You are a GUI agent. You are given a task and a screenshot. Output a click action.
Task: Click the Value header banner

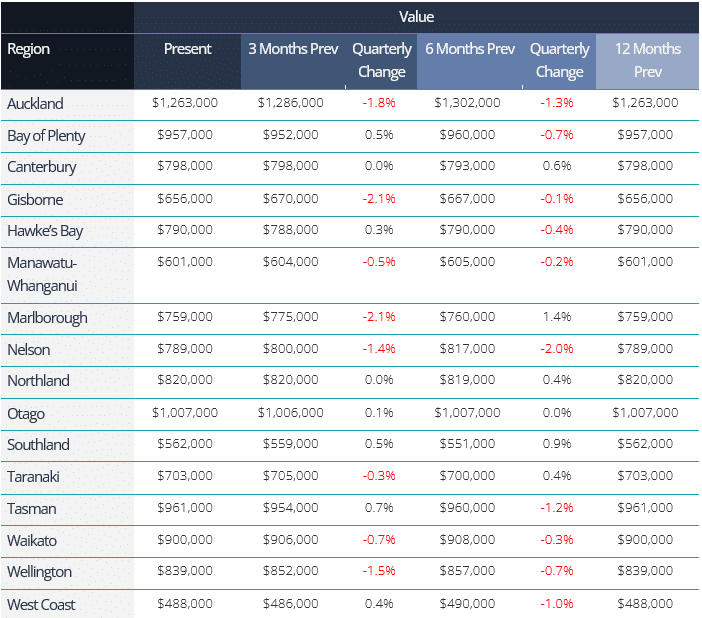416,17
